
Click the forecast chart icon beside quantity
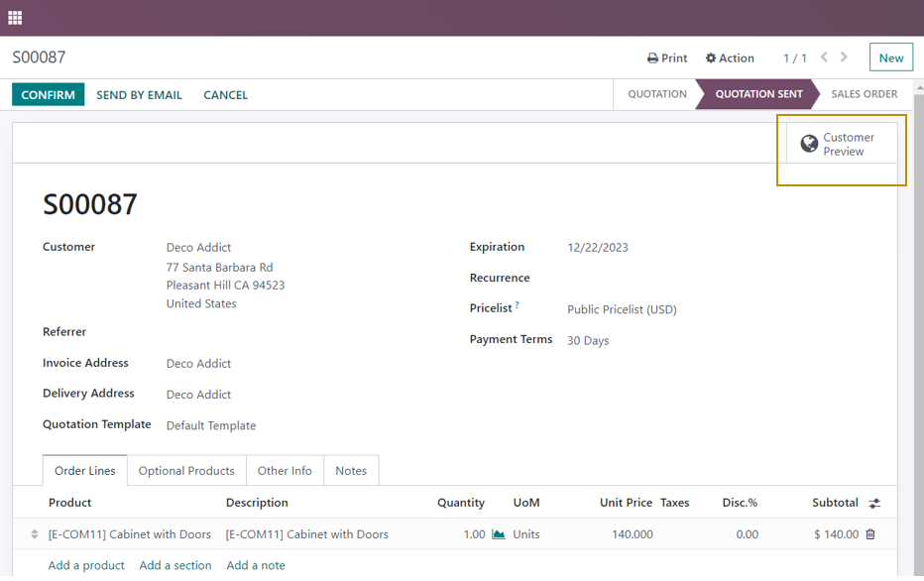[499, 534]
